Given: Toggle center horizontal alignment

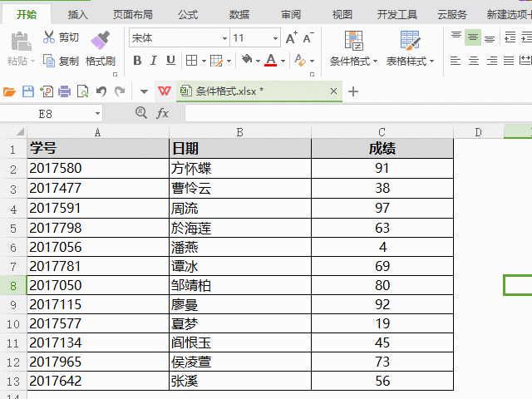Looking at the screenshot, I should (x=474, y=61).
